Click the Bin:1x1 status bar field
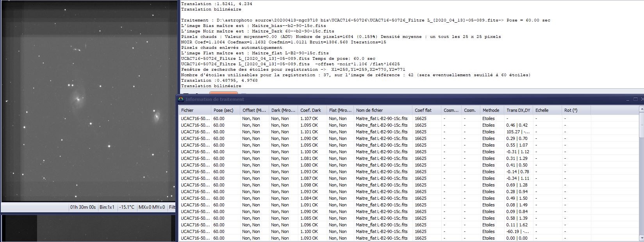This screenshot has width=644, height=242. [107, 207]
